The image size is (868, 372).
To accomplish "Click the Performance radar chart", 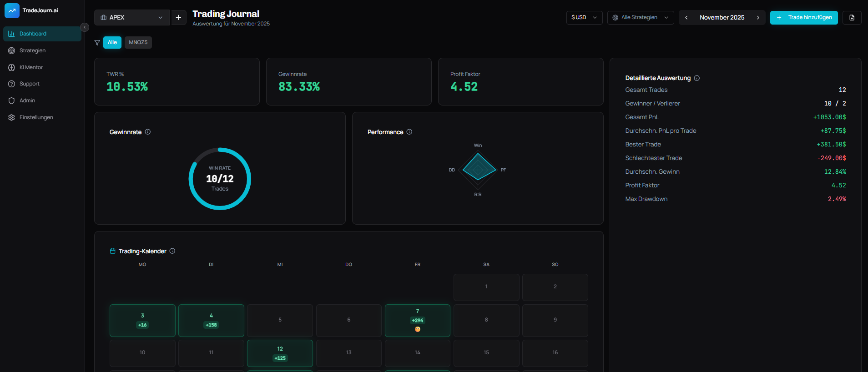I will (x=478, y=169).
